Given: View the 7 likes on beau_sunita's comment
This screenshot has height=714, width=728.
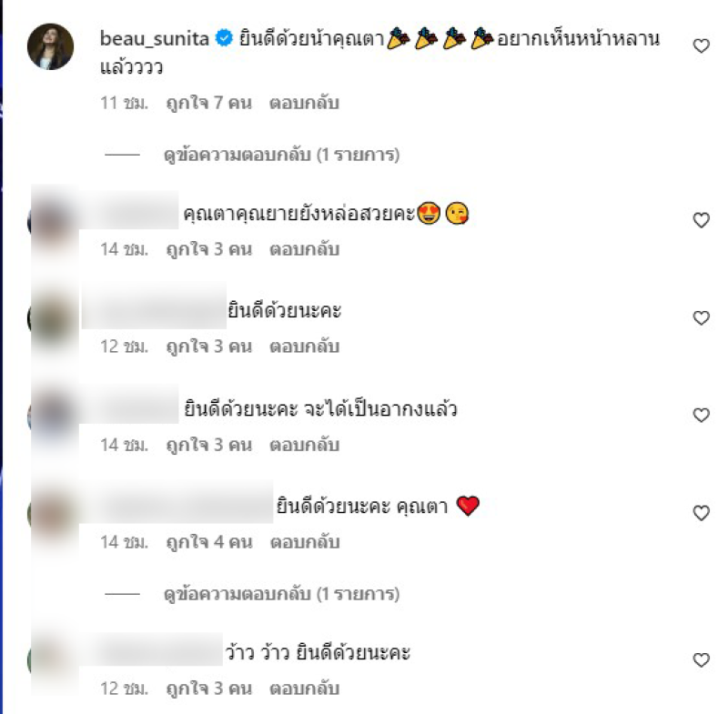Looking at the screenshot, I should (x=209, y=103).
